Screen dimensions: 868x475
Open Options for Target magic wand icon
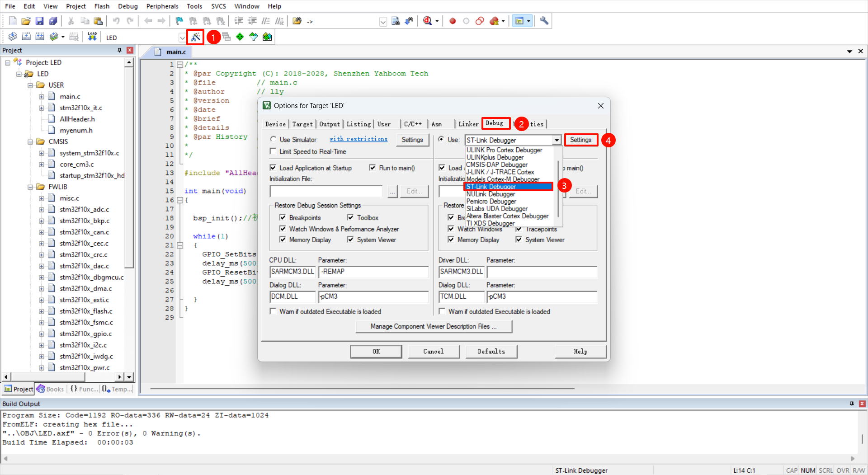195,37
